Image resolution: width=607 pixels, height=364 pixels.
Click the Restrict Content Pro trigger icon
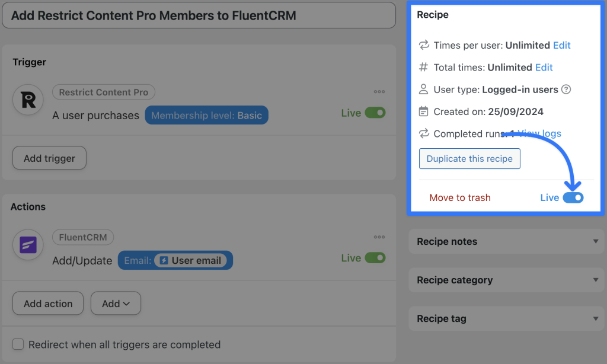click(29, 100)
